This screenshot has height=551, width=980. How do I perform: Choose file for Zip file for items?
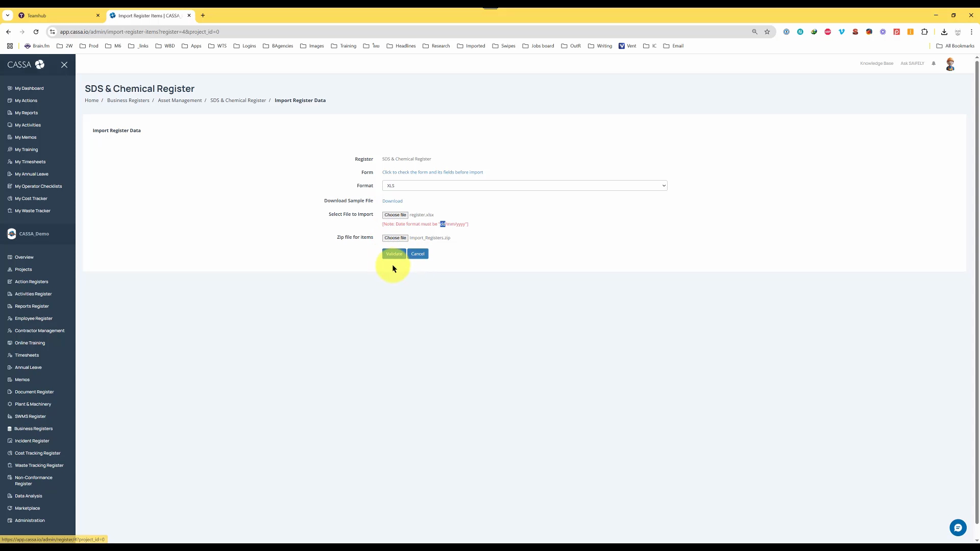pos(395,238)
